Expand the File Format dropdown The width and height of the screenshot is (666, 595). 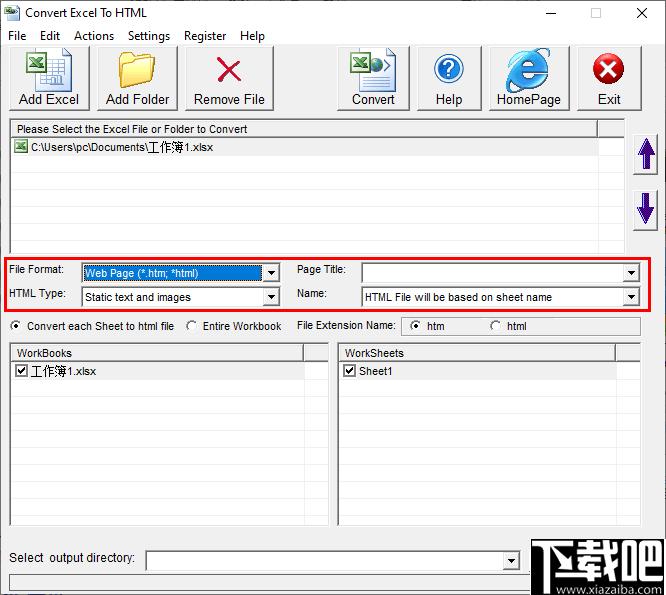tap(271, 273)
